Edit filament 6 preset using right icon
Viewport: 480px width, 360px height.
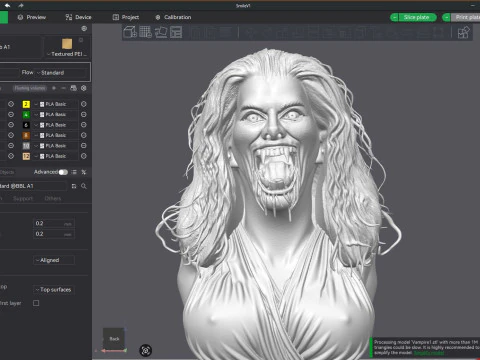pyautogui.click(x=84, y=125)
